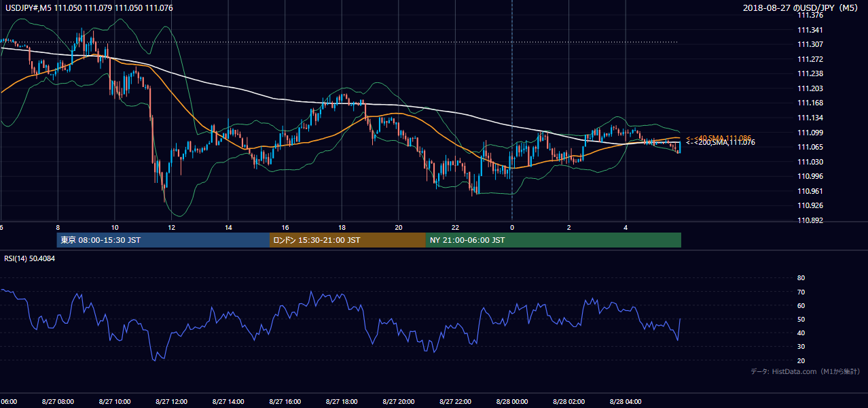Screen dimensions: 868x408
Task: Click RSI axis level 60
Action: click(801, 305)
